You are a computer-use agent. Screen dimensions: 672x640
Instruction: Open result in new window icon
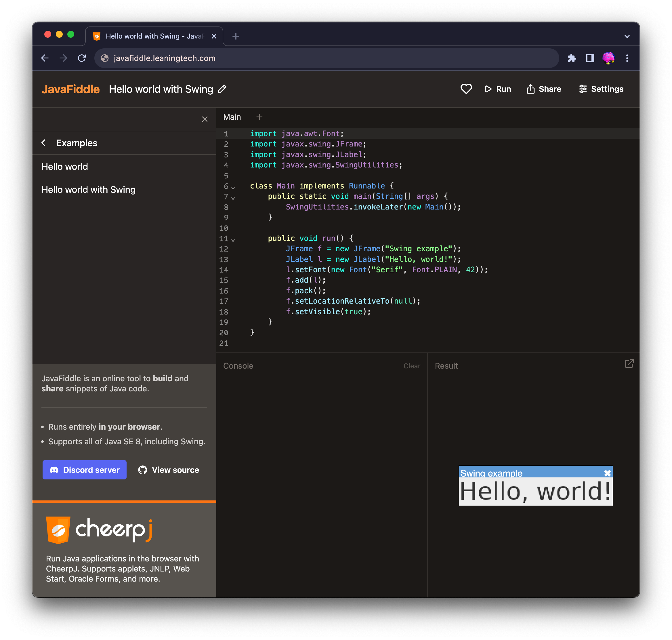coord(629,364)
